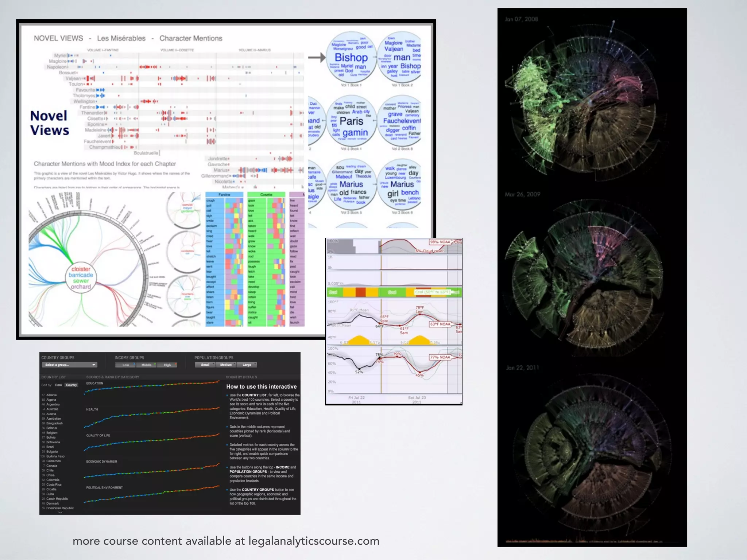Click the cloister barricade sewer orchard circle
The image size is (747, 560).
click(x=81, y=278)
